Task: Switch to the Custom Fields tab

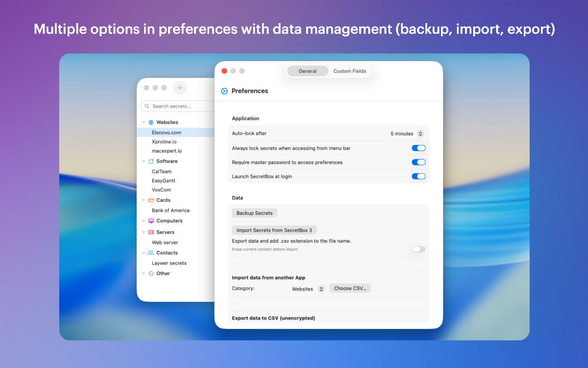Action: click(349, 71)
